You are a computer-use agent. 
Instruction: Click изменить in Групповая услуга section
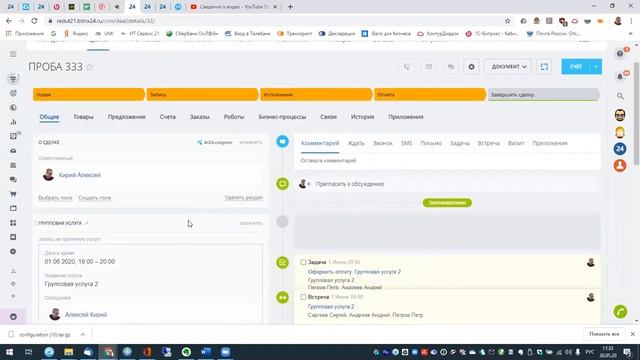251,223
